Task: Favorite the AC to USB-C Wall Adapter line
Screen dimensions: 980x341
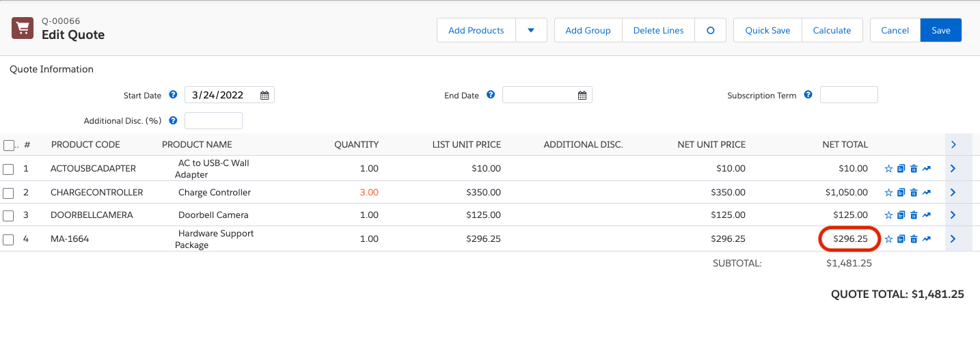Action: 888,169
